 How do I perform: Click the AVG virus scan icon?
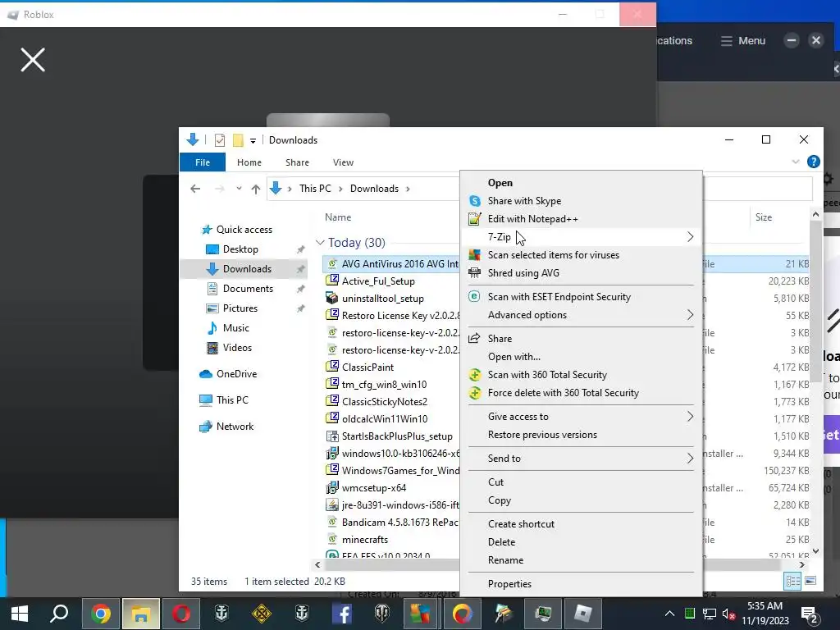(475, 255)
